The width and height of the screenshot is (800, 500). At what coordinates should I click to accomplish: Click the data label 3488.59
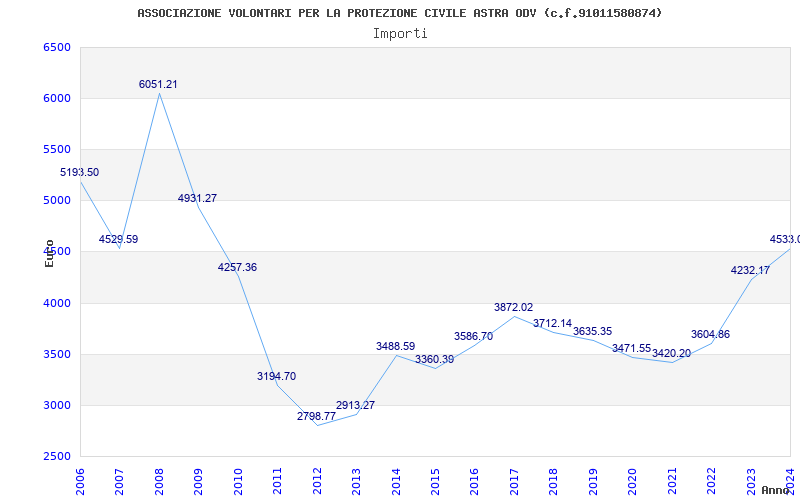point(395,346)
